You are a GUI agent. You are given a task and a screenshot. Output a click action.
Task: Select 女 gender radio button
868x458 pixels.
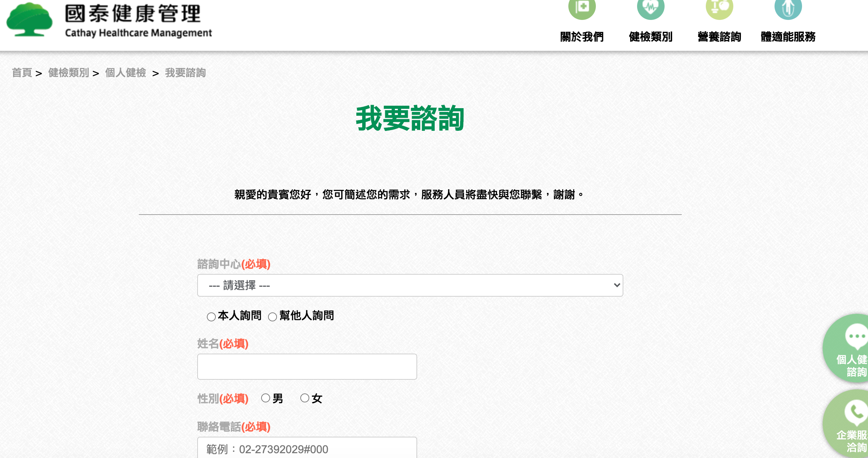[x=304, y=398]
